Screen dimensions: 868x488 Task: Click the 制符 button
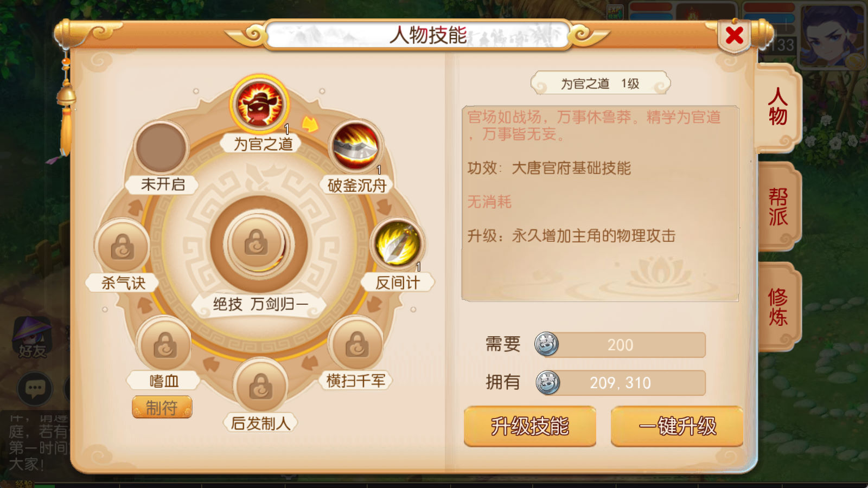click(162, 407)
